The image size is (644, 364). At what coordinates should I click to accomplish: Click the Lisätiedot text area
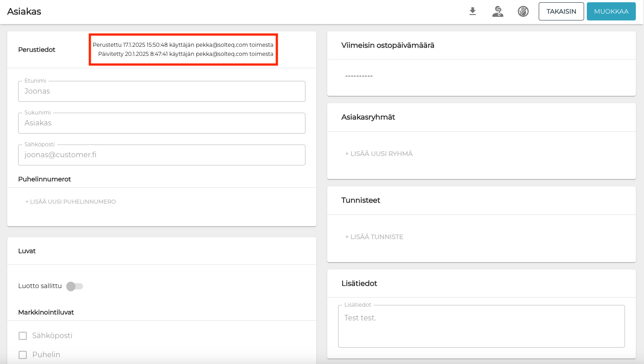[x=481, y=326]
